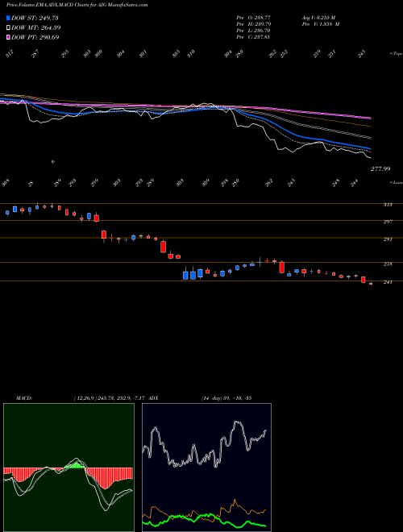Click the 313 price axis label
403x532 pixels.
pos(388,205)
